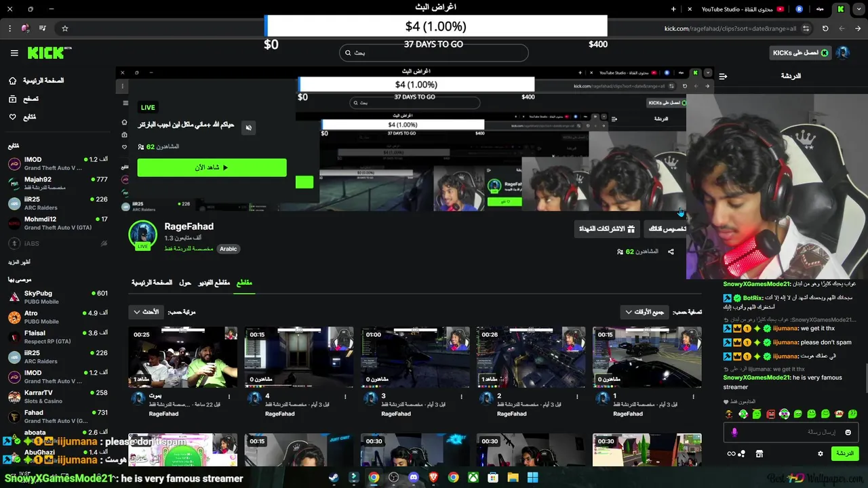Open the browse (تصفح) sidebar item
This screenshot has height=488, width=868.
coord(24,99)
